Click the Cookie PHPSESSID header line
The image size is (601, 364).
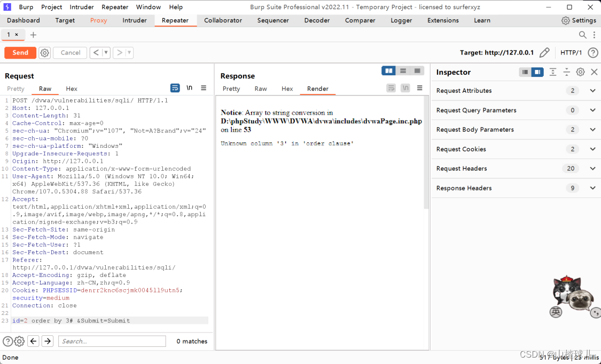click(97, 290)
